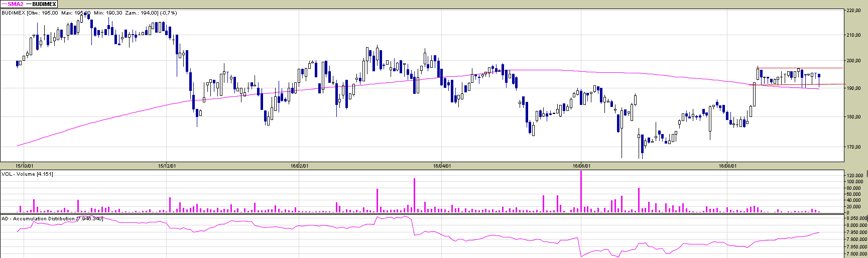Click the 220,00 price axis label

(x=853, y=11)
